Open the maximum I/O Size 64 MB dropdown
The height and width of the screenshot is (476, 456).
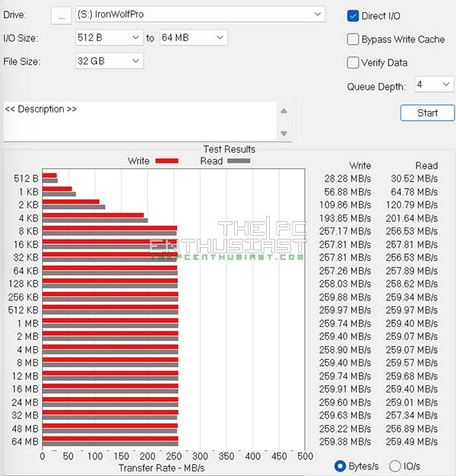tap(194, 38)
